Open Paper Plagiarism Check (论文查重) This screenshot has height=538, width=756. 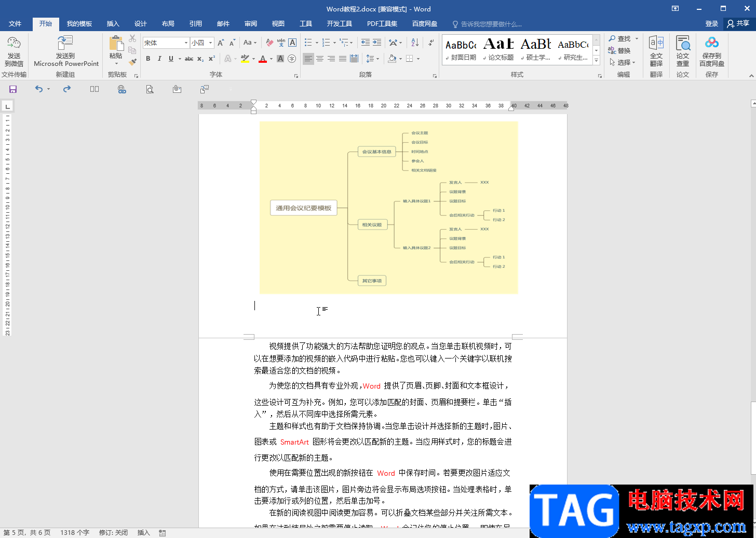tap(683, 51)
